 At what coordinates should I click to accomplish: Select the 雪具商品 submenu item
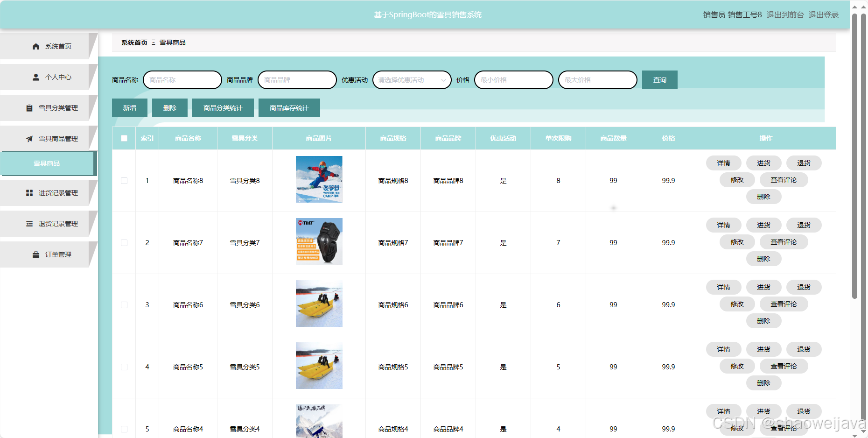(49, 163)
